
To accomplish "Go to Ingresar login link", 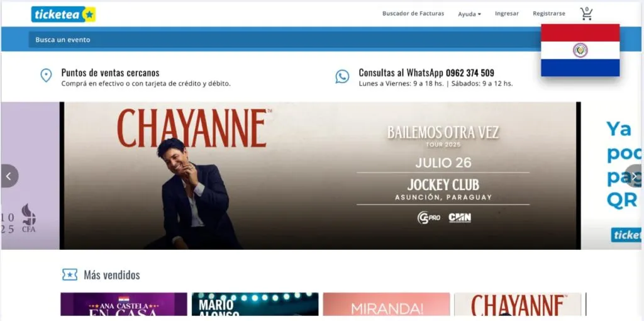I will coord(507,14).
